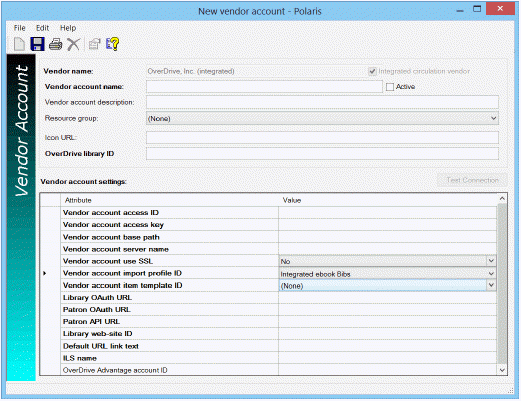Minimize the New vendor account window
Viewport: 521px width, 401px height.
point(460,11)
